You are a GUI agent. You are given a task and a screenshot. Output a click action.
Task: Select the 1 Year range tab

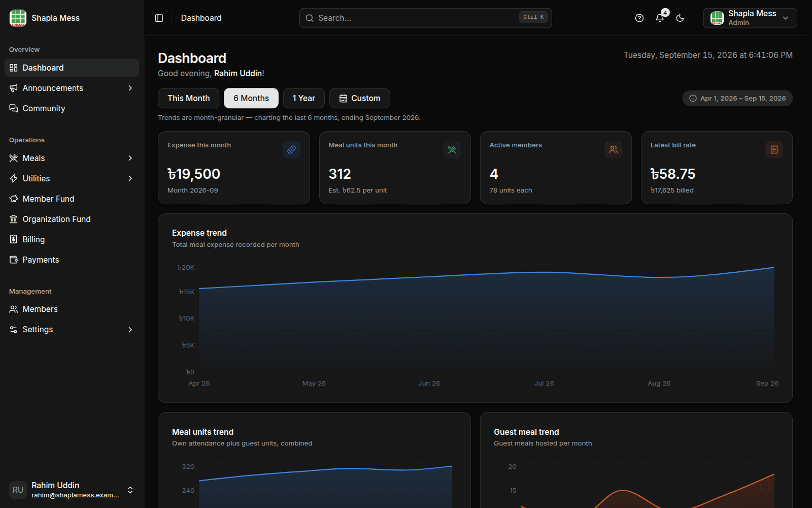point(304,98)
